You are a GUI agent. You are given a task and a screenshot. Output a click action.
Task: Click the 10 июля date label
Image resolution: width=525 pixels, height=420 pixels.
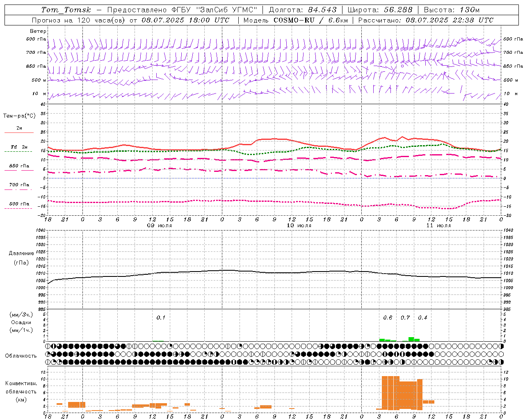coord(299,226)
